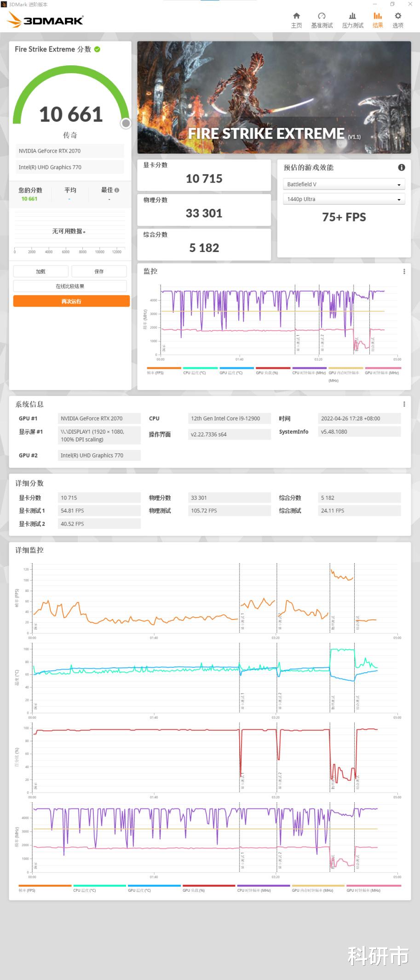Image resolution: width=420 pixels, height=980 pixels.
Task: Click 在线比较结果 compare online button
Action: [x=70, y=286]
